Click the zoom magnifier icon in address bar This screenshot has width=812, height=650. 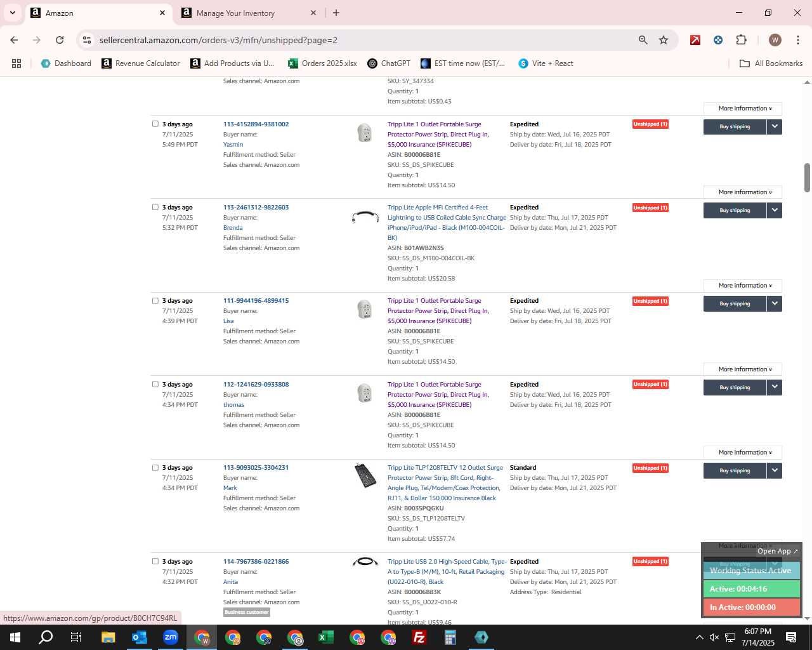coord(643,40)
